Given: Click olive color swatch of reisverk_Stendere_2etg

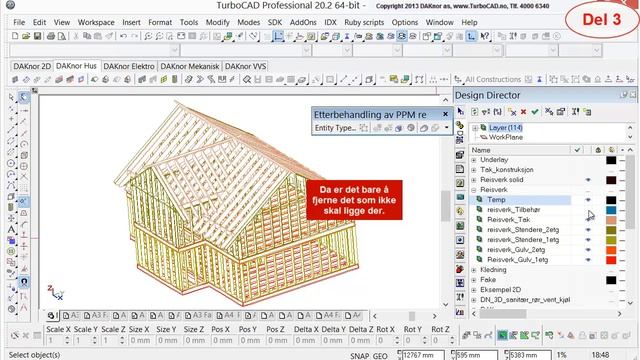Looking at the screenshot, I should click(x=611, y=230).
